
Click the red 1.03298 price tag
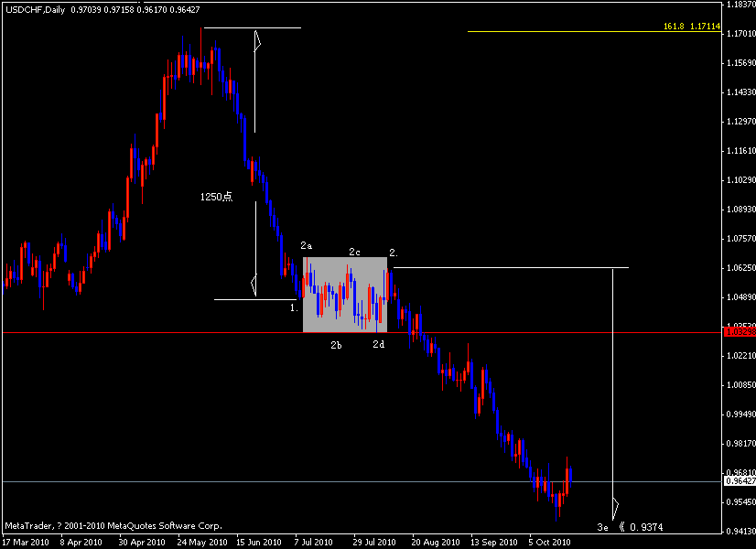click(x=740, y=332)
